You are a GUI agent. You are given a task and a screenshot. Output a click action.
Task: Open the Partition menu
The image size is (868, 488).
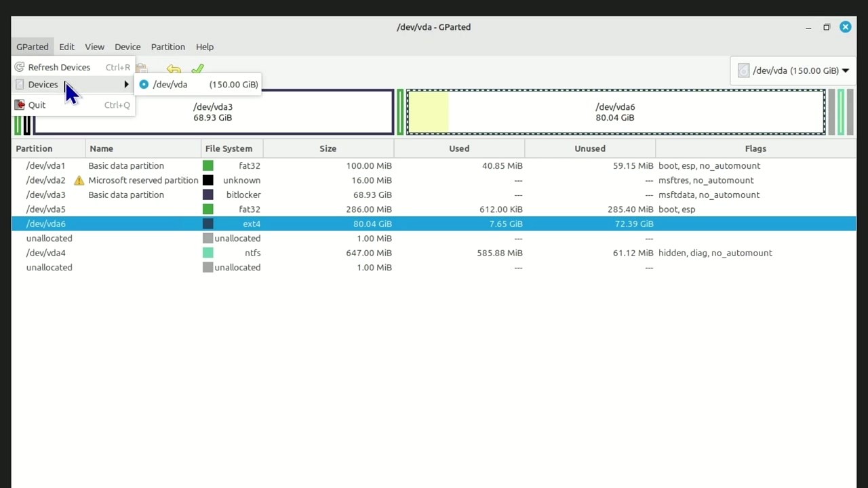167,47
